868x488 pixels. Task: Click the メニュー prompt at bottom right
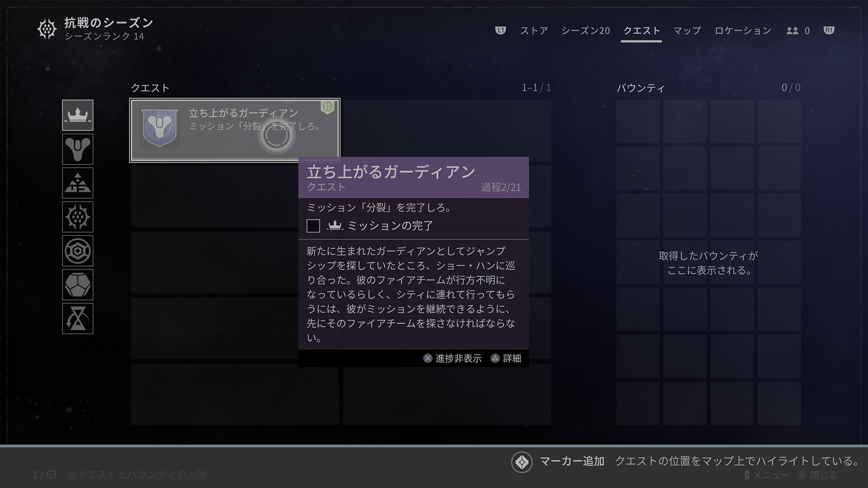tap(766, 475)
